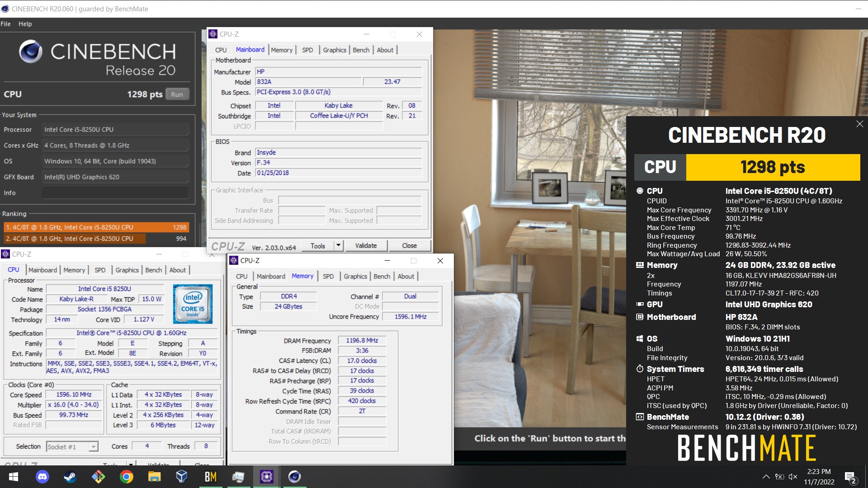This screenshot has height=488, width=868.
Task: Run the Cinebench CPU test
Action: click(x=177, y=94)
